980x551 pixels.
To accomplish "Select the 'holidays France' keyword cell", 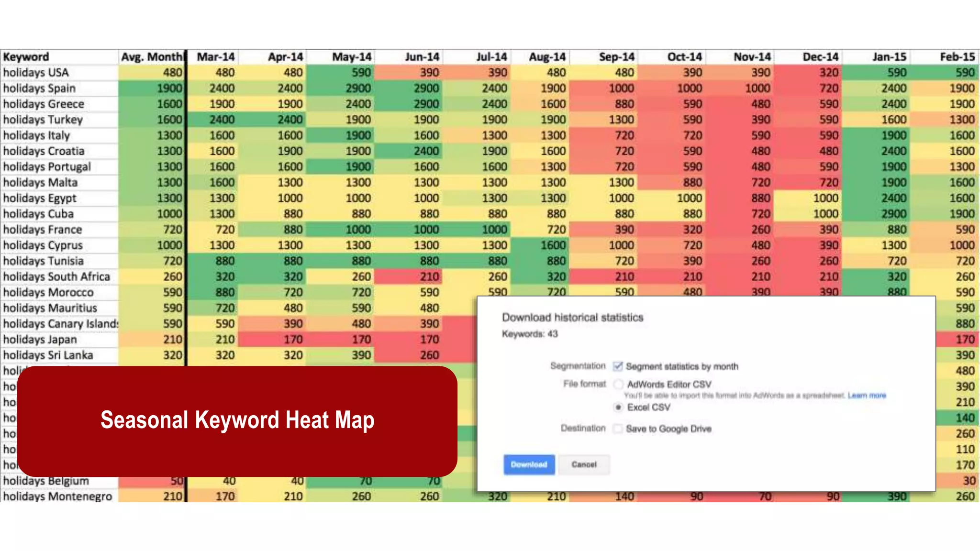I will pyautogui.click(x=59, y=230).
